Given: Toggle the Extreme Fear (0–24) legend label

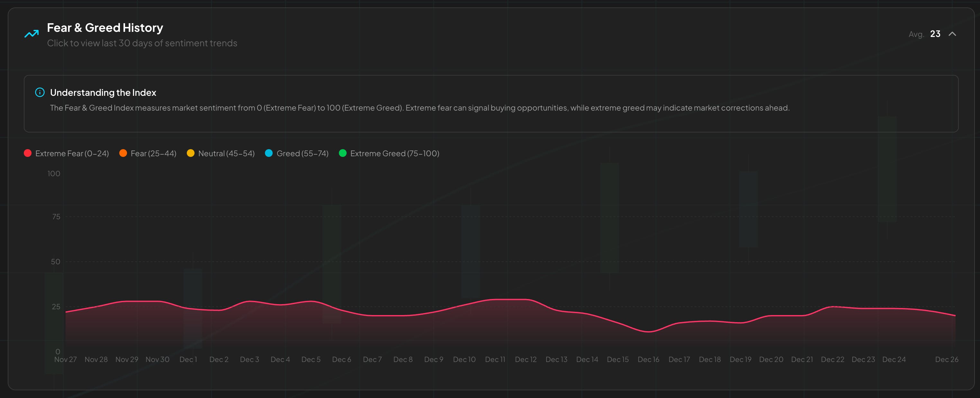Looking at the screenshot, I should (x=72, y=153).
